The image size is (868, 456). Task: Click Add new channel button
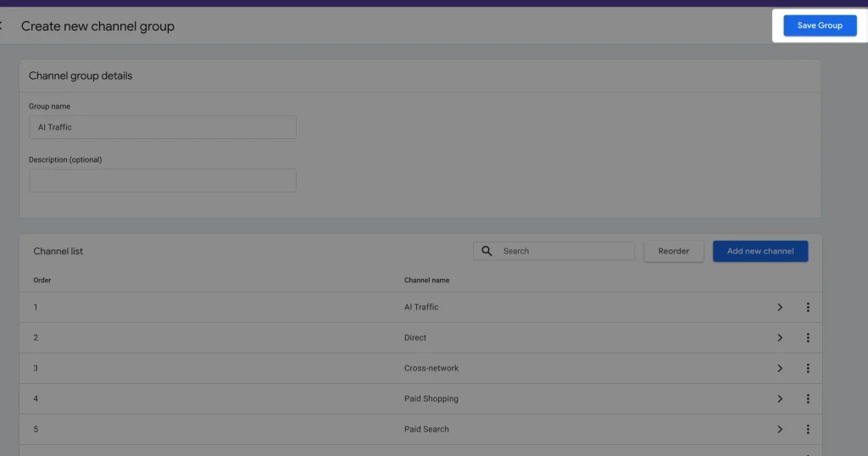760,251
